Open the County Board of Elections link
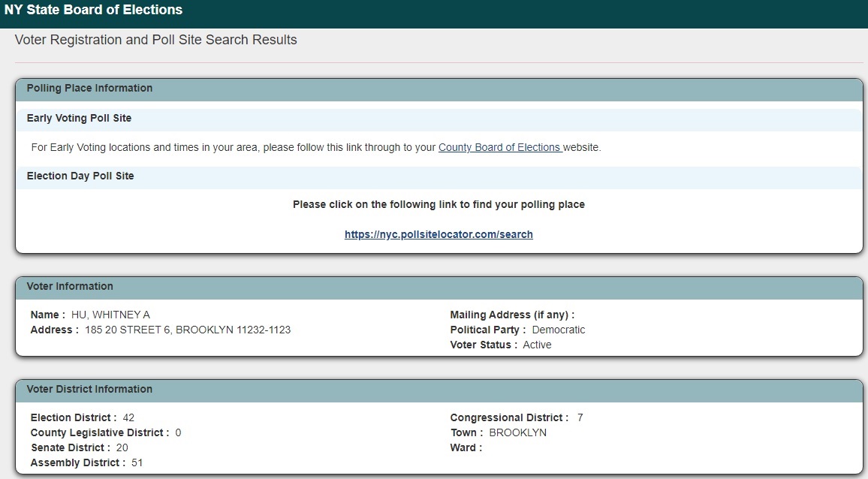The width and height of the screenshot is (868, 479). (500, 147)
